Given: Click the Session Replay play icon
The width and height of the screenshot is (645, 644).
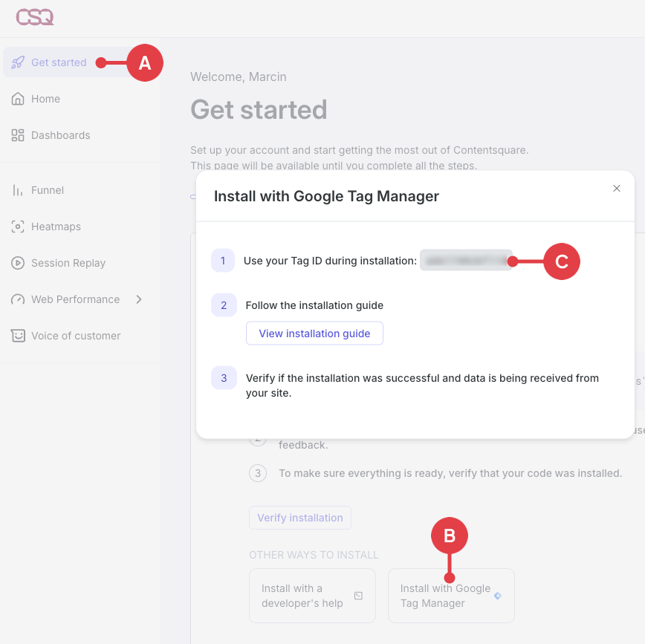Looking at the screenshot, I should (x=18, y=263).
